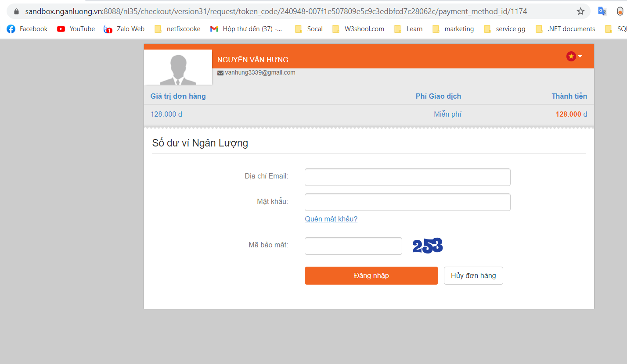Click the Thành tiền header
627x364 pixels.
(x=569, y=96)
